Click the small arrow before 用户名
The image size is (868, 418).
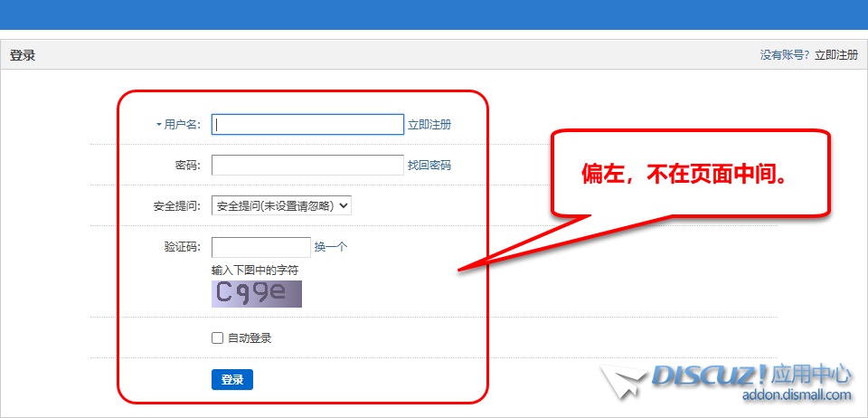(x=158, y=125)
